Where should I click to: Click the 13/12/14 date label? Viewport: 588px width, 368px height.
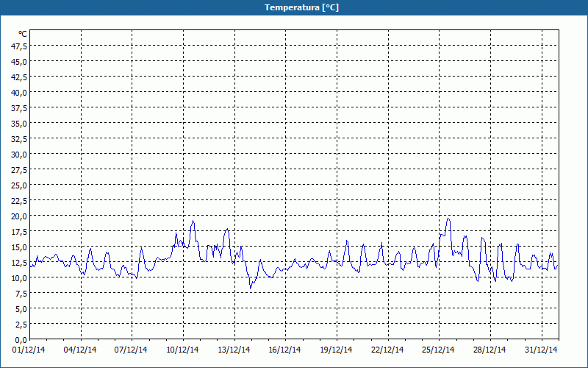click(234, 350)
